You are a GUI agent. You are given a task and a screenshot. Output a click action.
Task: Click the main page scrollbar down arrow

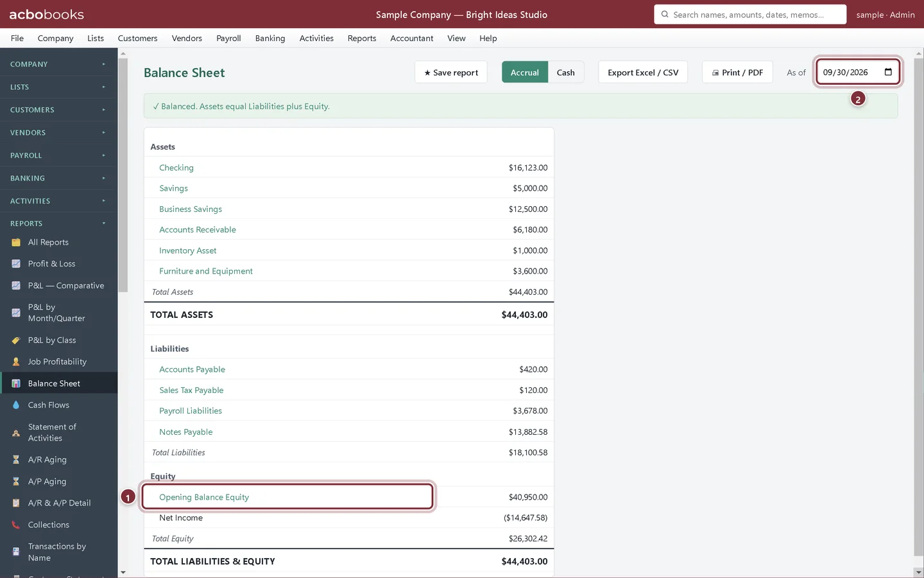[x=919, y=572]
